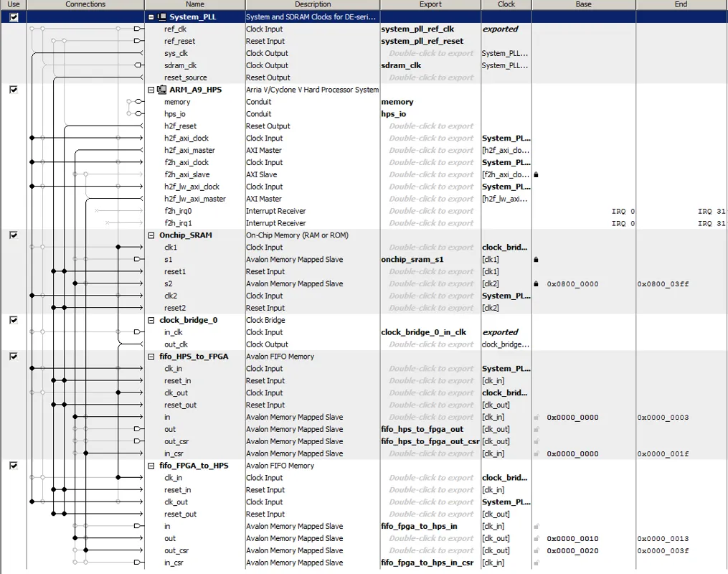Click the ARM_A9_HPS processor icon
The width and height of the screenshot is (728, 574).
pyautogui.click(x=162, y=90)
